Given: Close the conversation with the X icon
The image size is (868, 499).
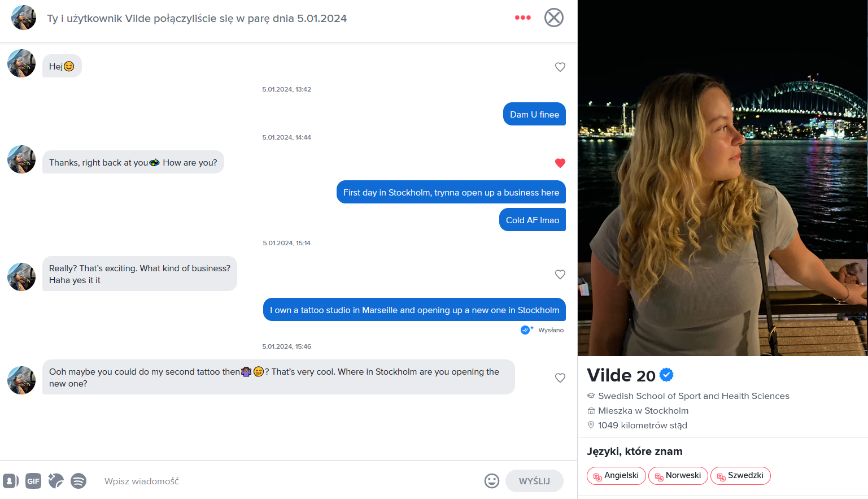Looking at the screenshot, I should click(553, 18).
